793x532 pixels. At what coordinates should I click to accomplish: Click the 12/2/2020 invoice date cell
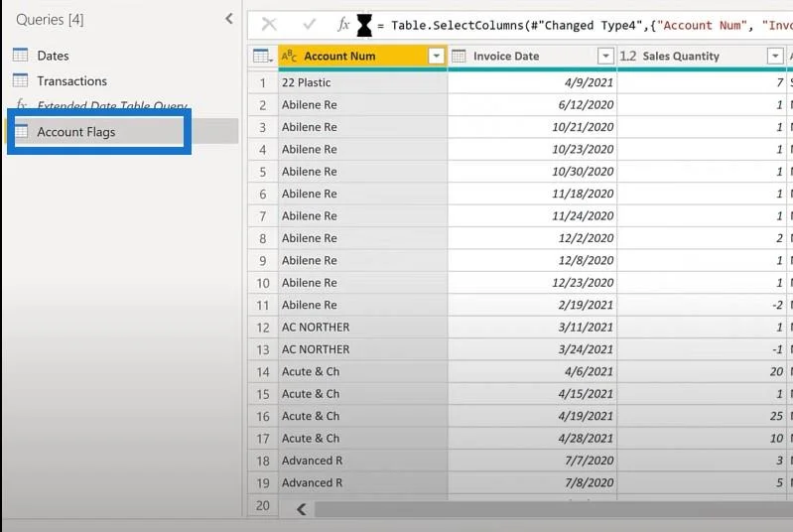(x=532, y=238)
